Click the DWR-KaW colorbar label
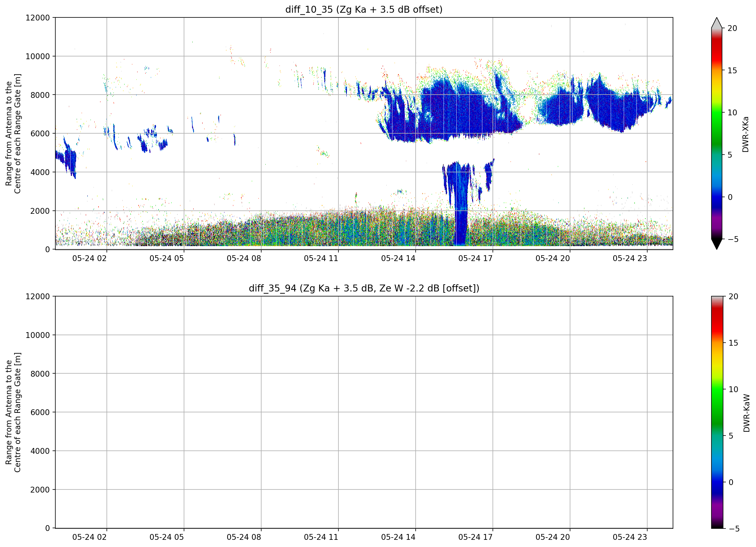 pyautogui.click(x=746, y=413)
